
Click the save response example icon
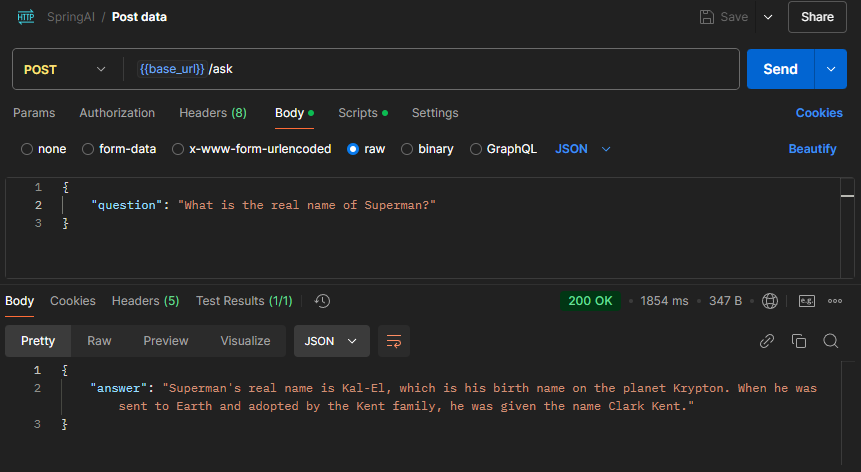806,301
